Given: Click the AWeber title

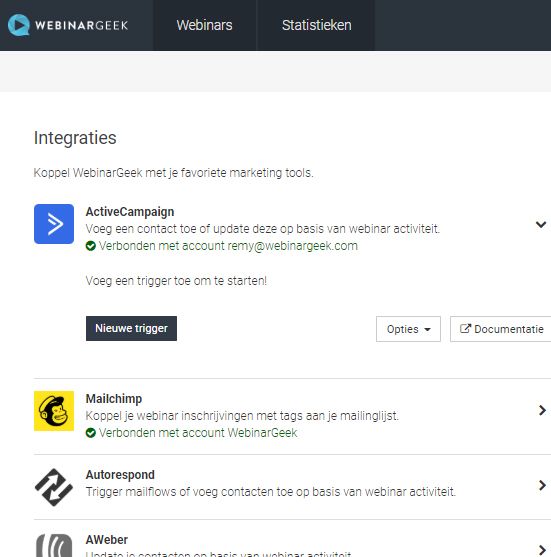Looking at the screenshot, I should pyautogui.click(x=107, y=540).
